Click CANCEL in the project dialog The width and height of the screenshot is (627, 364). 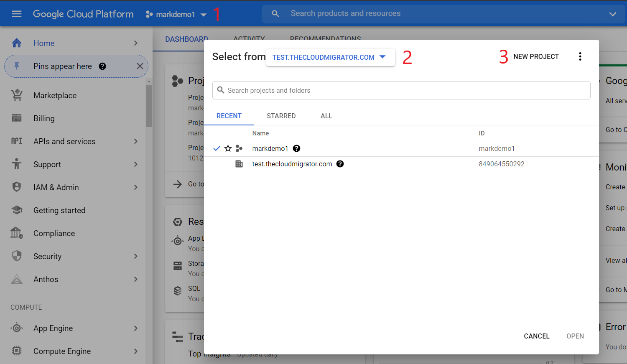pyautogui.click(x=537, y=336)
